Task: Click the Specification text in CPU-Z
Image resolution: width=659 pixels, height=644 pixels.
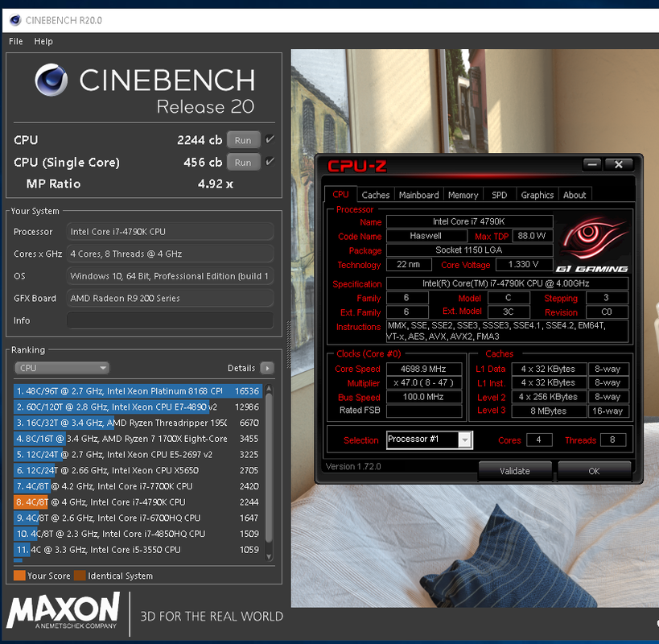Action: (507, 283)
